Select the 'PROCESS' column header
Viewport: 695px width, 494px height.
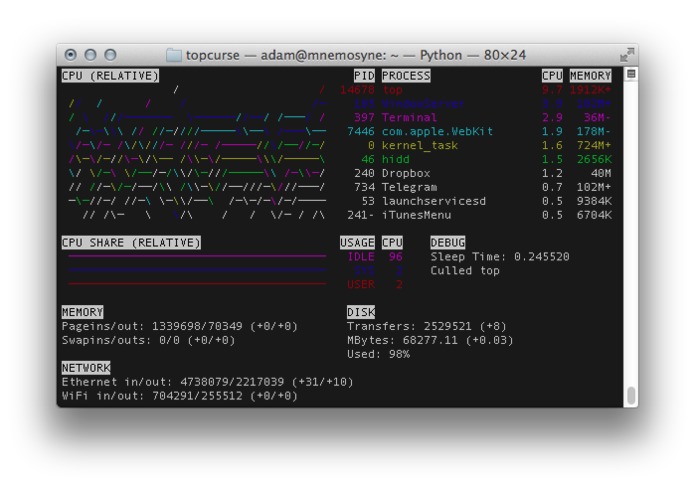tap(406, 76)
